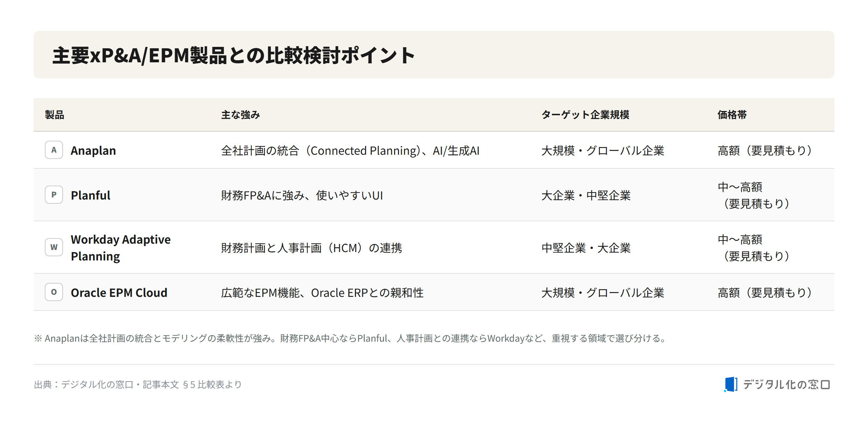The image size is (868, 425).
Task: Click the 主な強み column header
Action: (x=240, y=114)
